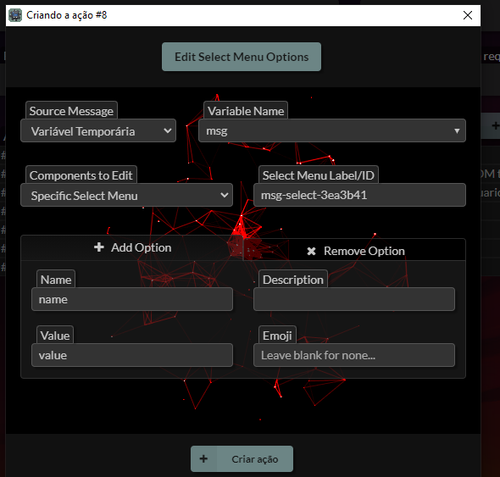The image size is (500, 477).
Task: Click the Description input field
Action: pos(354,299)
